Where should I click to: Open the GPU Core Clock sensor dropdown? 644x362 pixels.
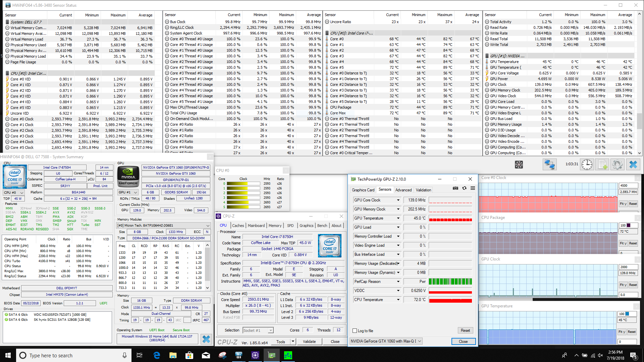pos(398,200)
